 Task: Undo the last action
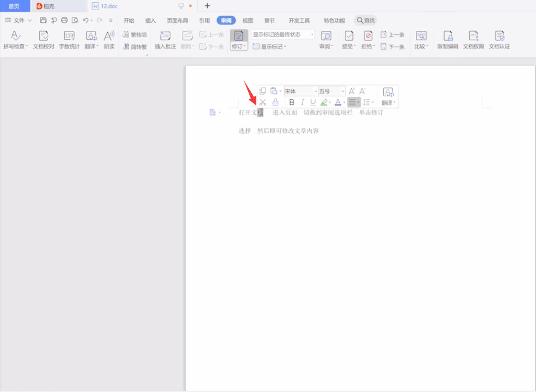click(86, 20)
